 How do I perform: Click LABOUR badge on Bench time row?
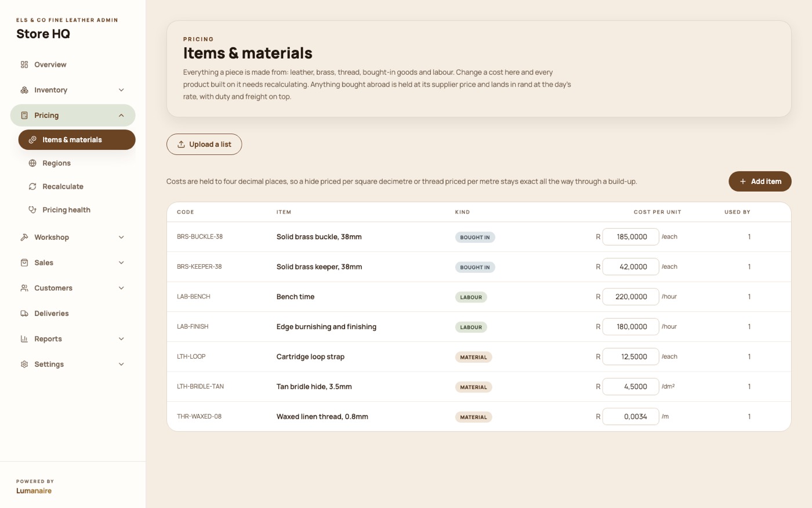click(x=471, y=297)
